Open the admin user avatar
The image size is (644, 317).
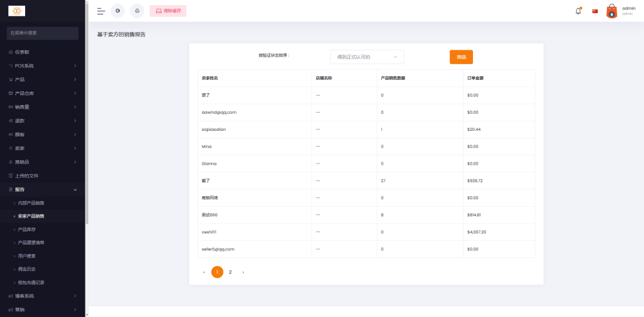coord(611,11)
